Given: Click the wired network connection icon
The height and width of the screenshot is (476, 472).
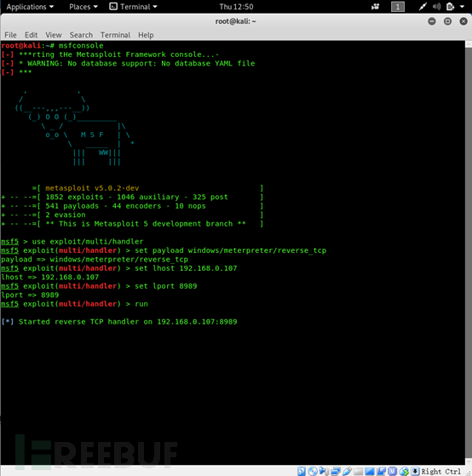Looking at the screenshot, I should click(x=423, y=7).
